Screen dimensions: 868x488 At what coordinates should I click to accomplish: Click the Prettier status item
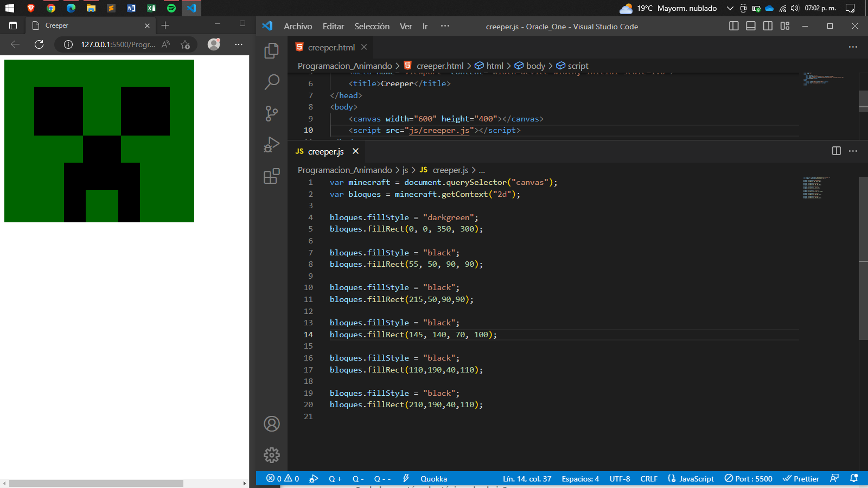pos(801,479)
